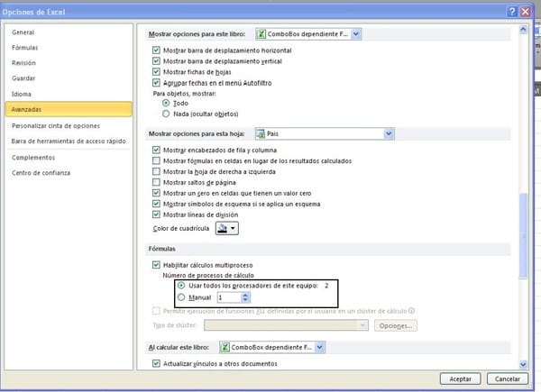Click the info icon beside XLL cluster option
The width and height of the screenshot is (541, 392).
point(411,311)
